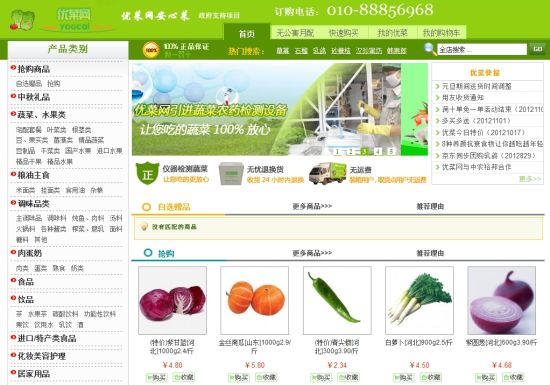Open the 多买多送（20121101）news item
The height and width of the screenshot is (385, 550).
[x=476, y=121]
